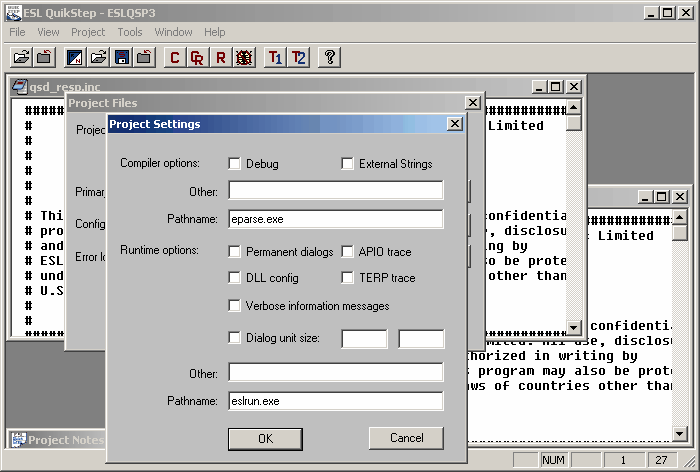The image size is (700, 472).
Task: Open the Tools menu
Action: (x=130, y=32)
